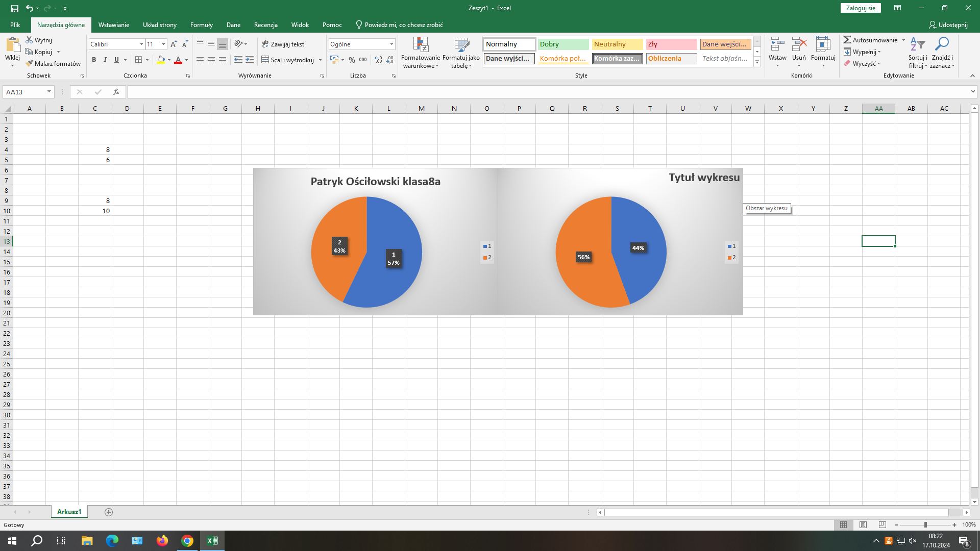Click the Merge and Center icon
The image size is (980, 551).
tap(265, 60)
